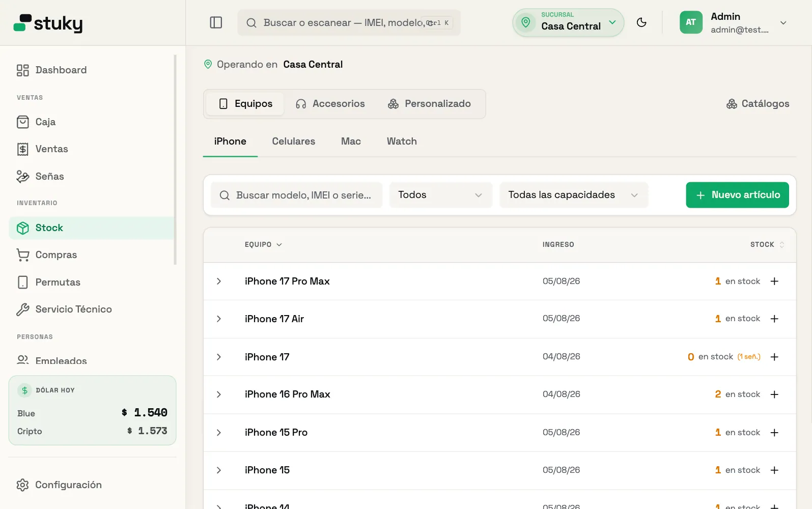Add stock to iPhone 17 Air
Image resolution: width=812 pixels, height=509 pixels.
(774, 319)
